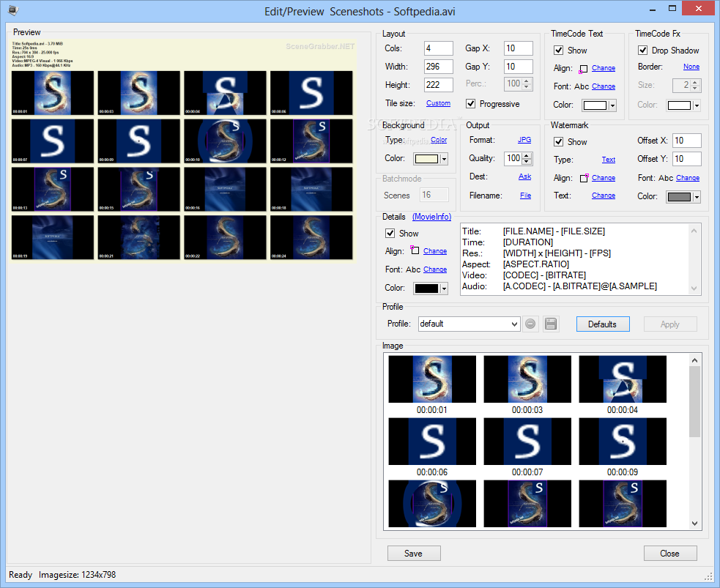Click the app icon in title bar

tap(13, 10)
